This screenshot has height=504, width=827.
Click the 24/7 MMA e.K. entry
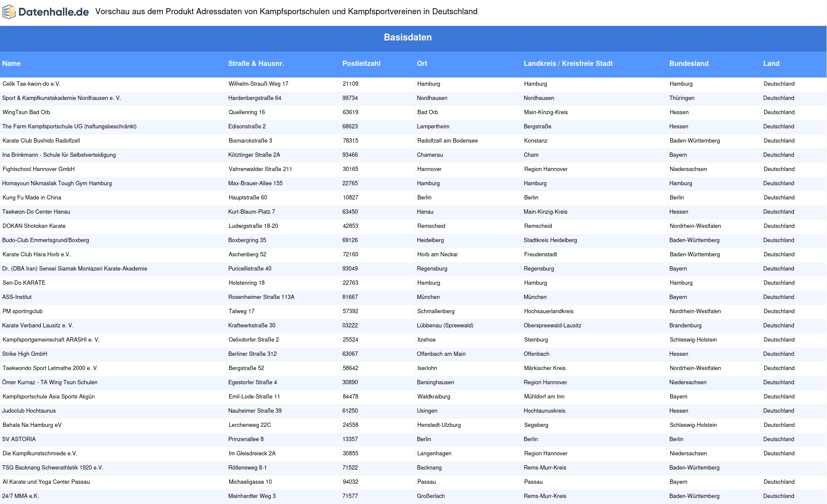coord(21,496)
